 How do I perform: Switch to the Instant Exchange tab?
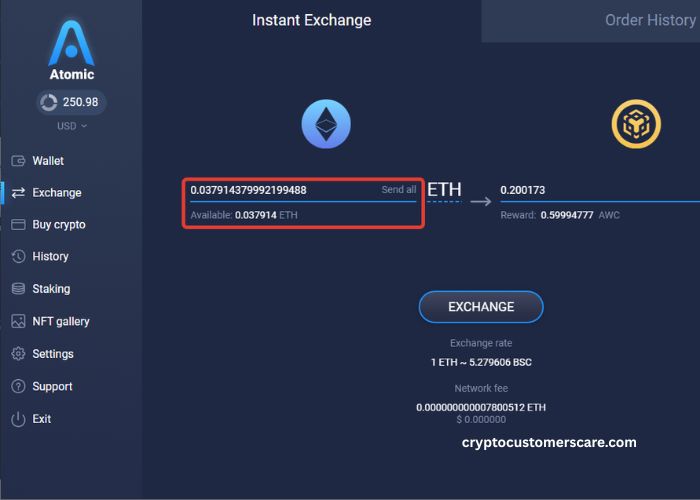coord(311,20)
